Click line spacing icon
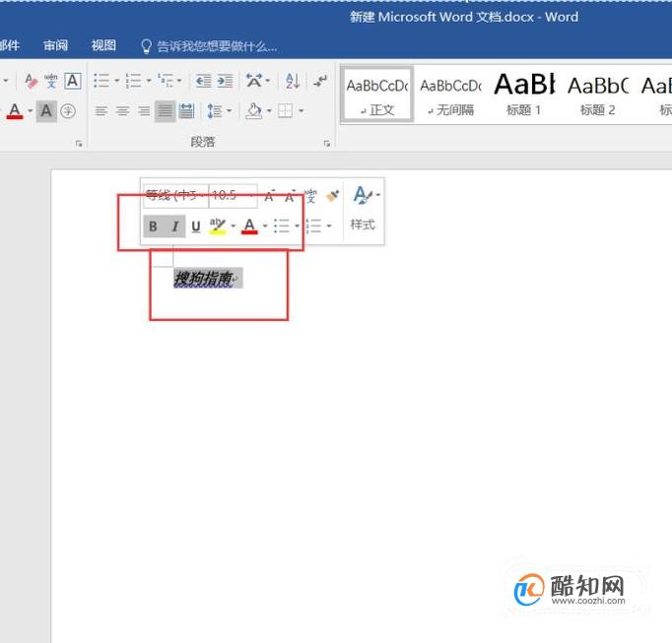672x643 pixels. click(x=214, y=111)
